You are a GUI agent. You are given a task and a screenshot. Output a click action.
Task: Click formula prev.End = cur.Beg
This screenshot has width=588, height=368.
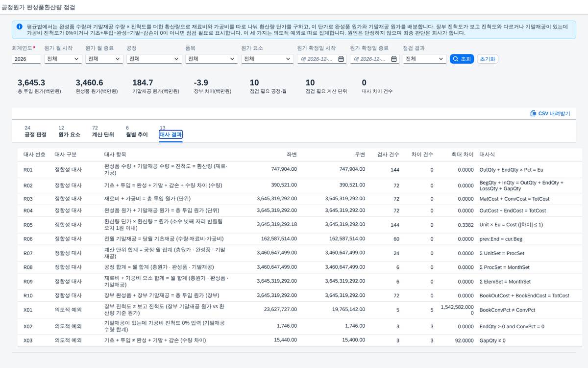pos(501,239)
